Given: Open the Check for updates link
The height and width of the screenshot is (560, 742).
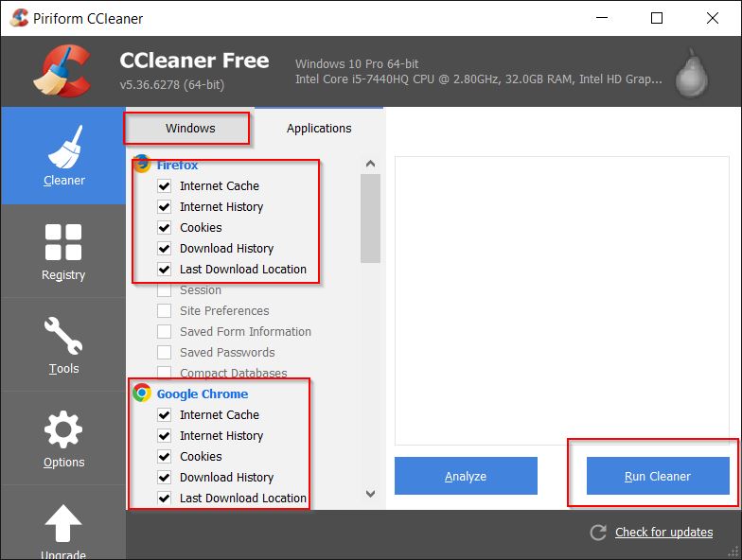Looking at the screenshot, I should coord(664,532).
